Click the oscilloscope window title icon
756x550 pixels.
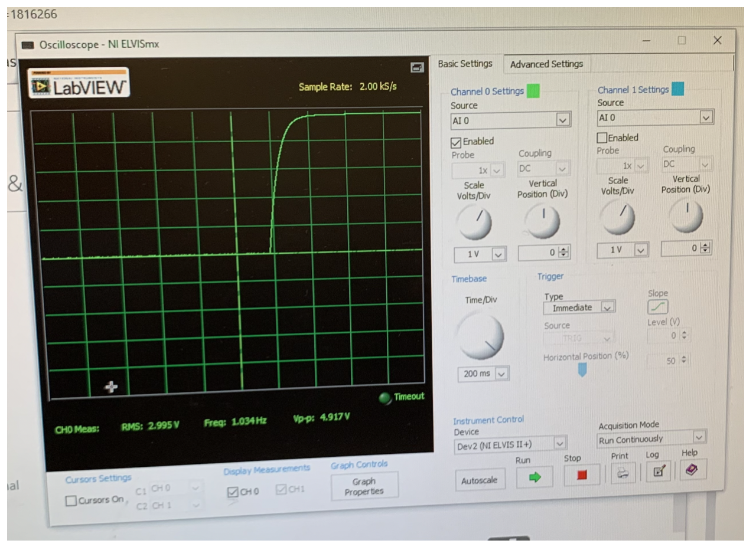coord(27,45)
